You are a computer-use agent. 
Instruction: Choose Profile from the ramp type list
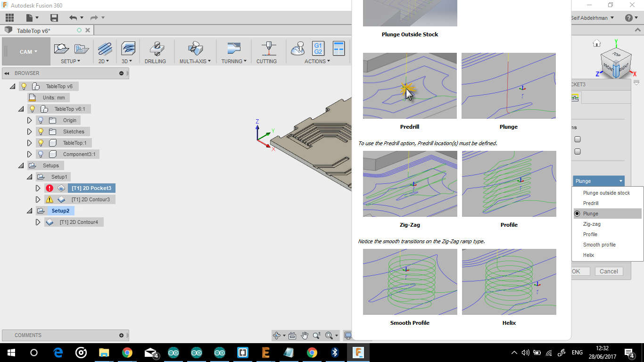(x=606, y=234)
